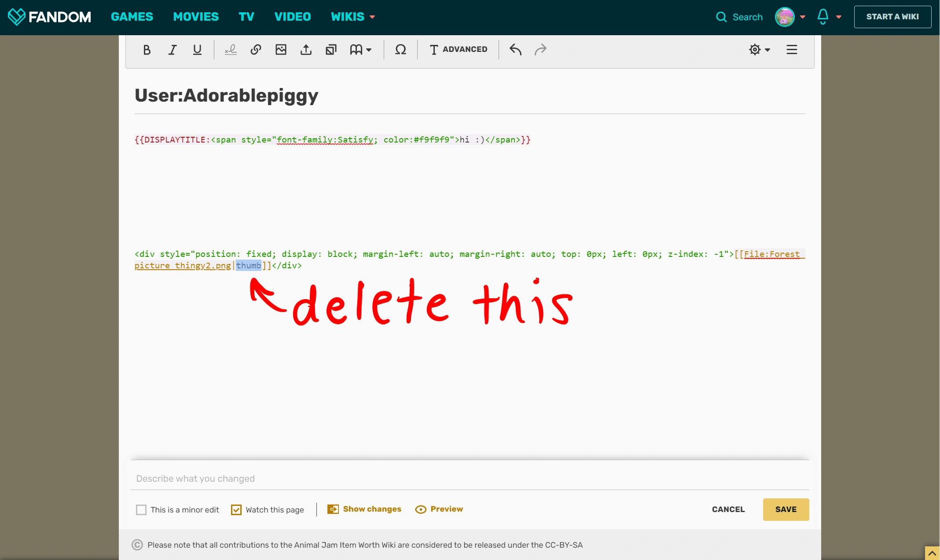The image size is (940, 560).
Task: Open the special characters Omega tool
Action: click(400, 50)
